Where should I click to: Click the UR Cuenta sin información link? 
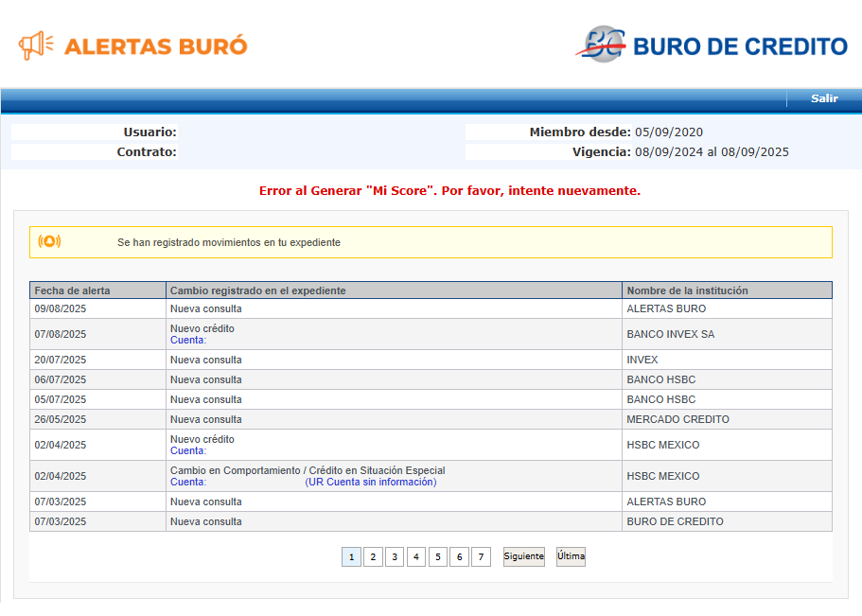371,482
